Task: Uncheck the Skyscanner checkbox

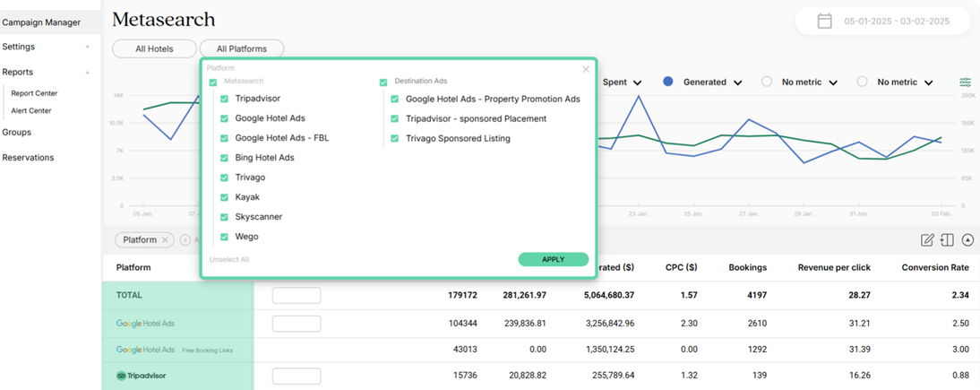Action: click(224, 217)
